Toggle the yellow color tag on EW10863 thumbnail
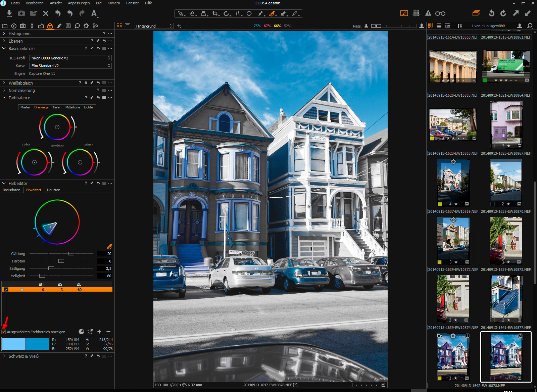The image size is (537, 392). (432, 138)
